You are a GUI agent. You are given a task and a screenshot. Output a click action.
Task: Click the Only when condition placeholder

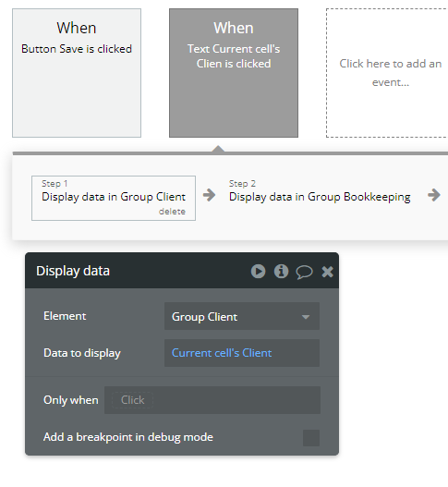pyautogui.click(x=133, y=400)
